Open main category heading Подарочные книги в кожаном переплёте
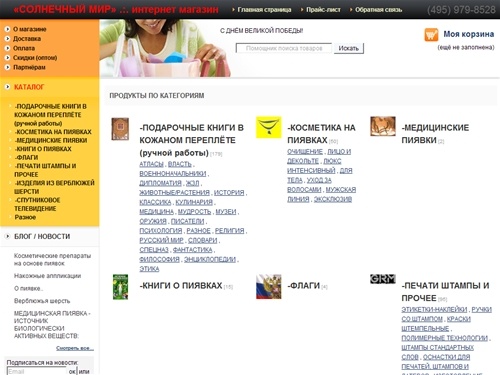This screenshot has width=500, height=375. coord(192,140)
